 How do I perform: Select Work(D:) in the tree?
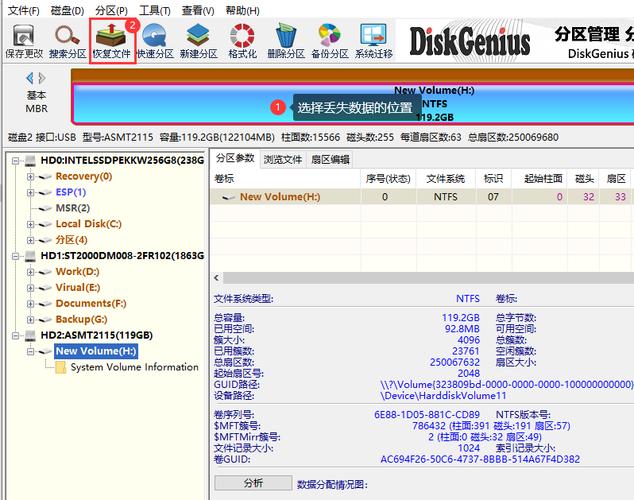77,272
